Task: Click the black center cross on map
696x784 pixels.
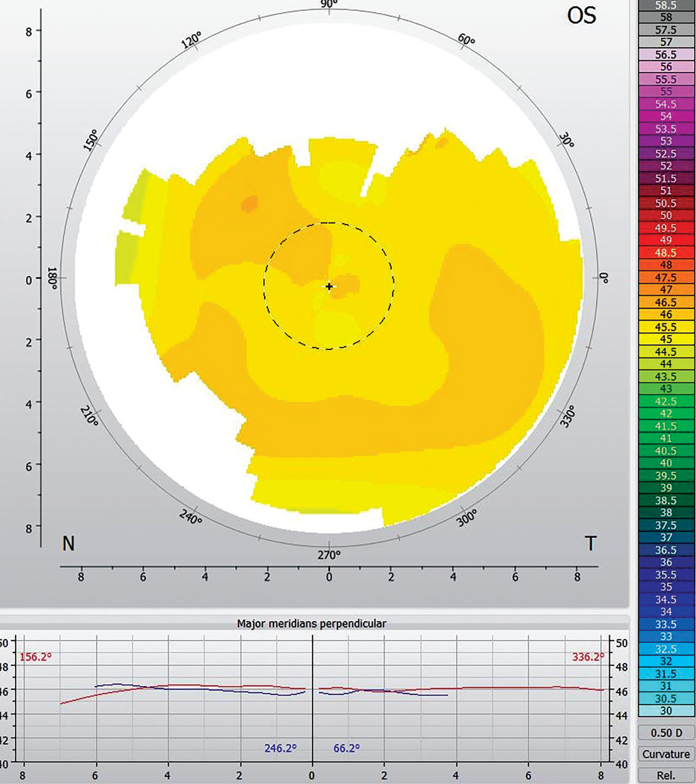Action: tap(329, 286)
